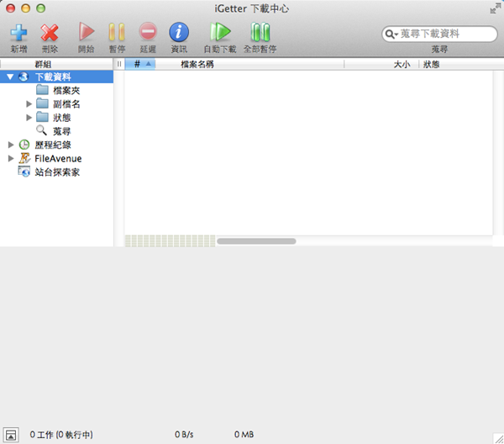Click the 新增 (Add) plus icon
504x444 pixels.
18,33
